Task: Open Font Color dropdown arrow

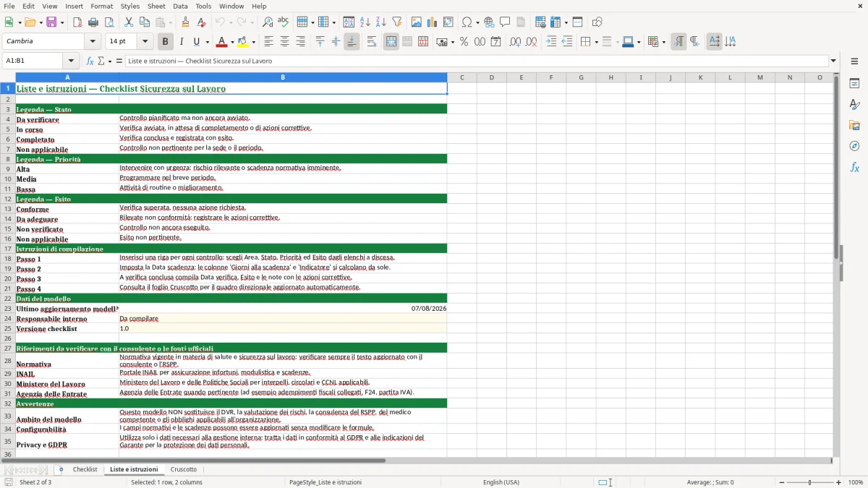Action: coord(232,42)
